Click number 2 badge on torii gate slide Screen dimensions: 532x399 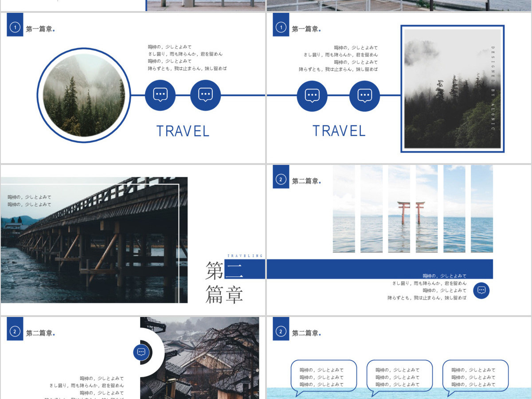pyautogui.click(x=281, y=179)
